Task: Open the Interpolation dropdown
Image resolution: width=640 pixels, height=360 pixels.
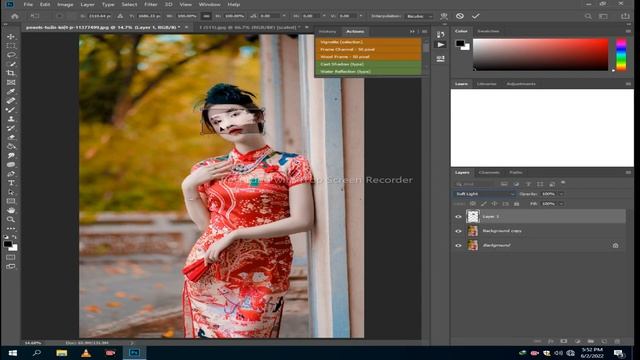Action: (x=419, y=16)
